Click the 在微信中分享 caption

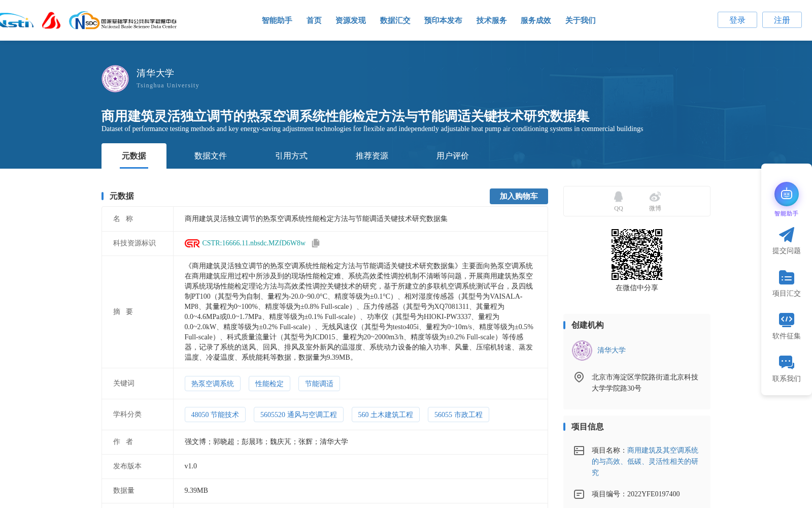(637, 288)
